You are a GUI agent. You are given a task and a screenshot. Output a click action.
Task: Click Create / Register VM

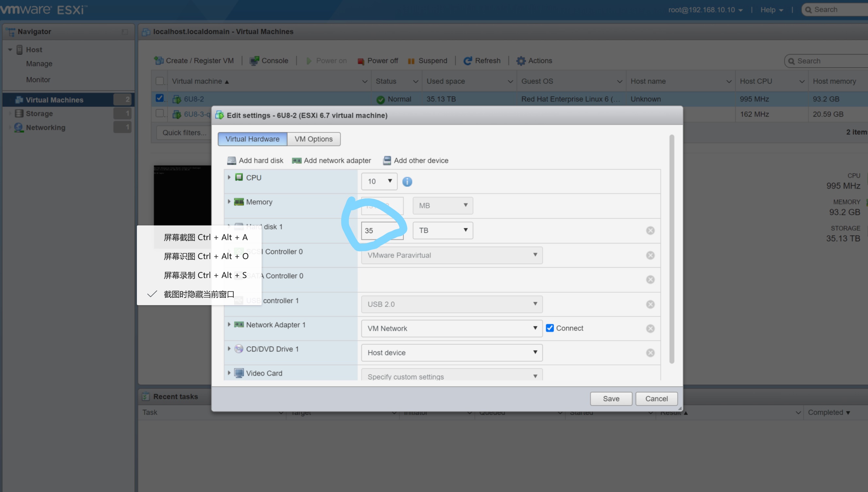click(x=194, y=60)
